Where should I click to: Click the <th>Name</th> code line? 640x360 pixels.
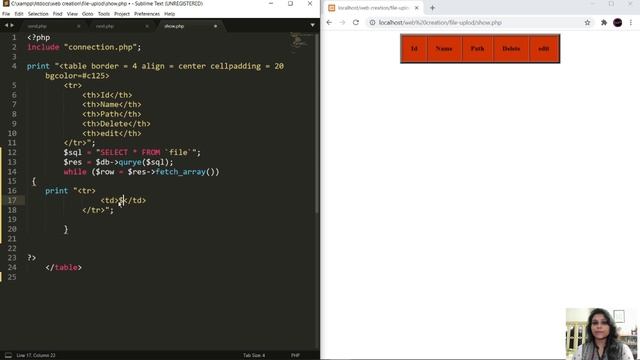112,104
